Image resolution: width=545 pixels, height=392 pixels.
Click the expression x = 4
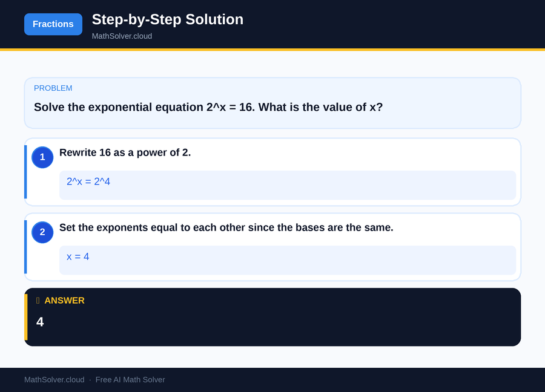coord(78,256)
